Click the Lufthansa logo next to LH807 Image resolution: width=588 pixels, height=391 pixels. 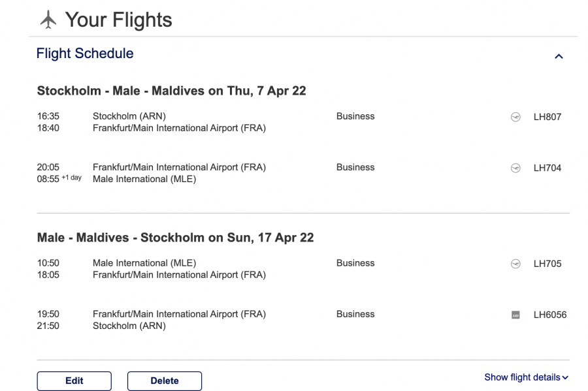(x=515, y=117)
